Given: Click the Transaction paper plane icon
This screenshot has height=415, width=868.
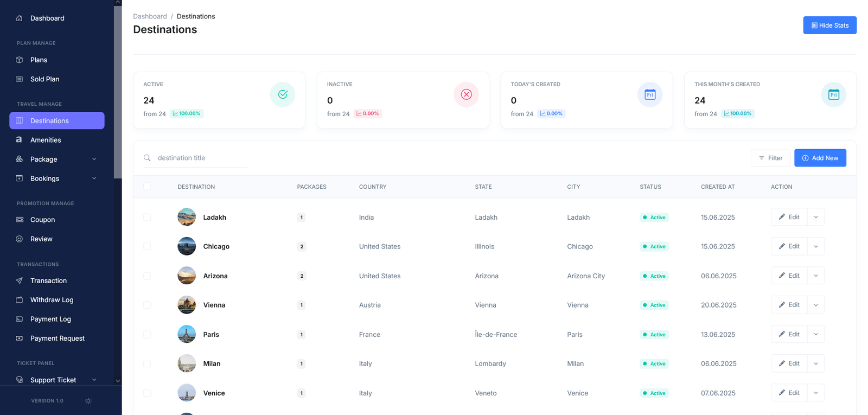Looking at the screenshot, I should tap(20, 281).
